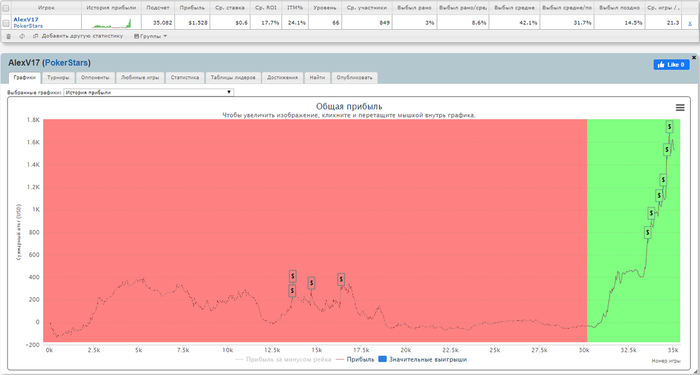Expand the Группы dropdown
The image size is (700, 375).
[150, 36]
